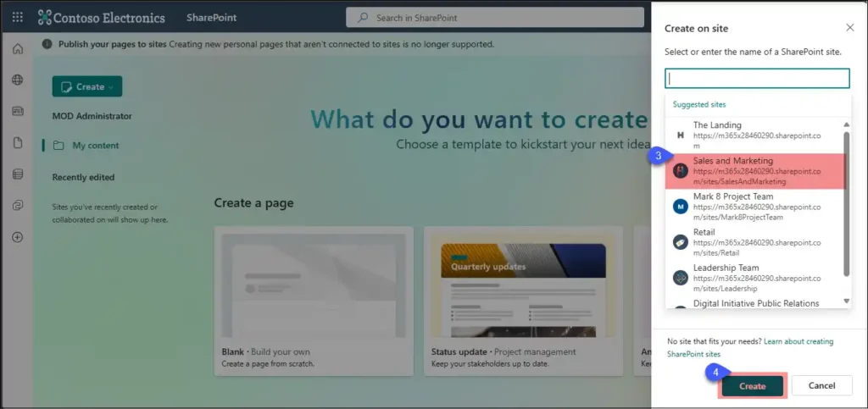Screen dimensions: 868x409
Task: Click the plus create icon in left rail
Action: coord(18,238)
